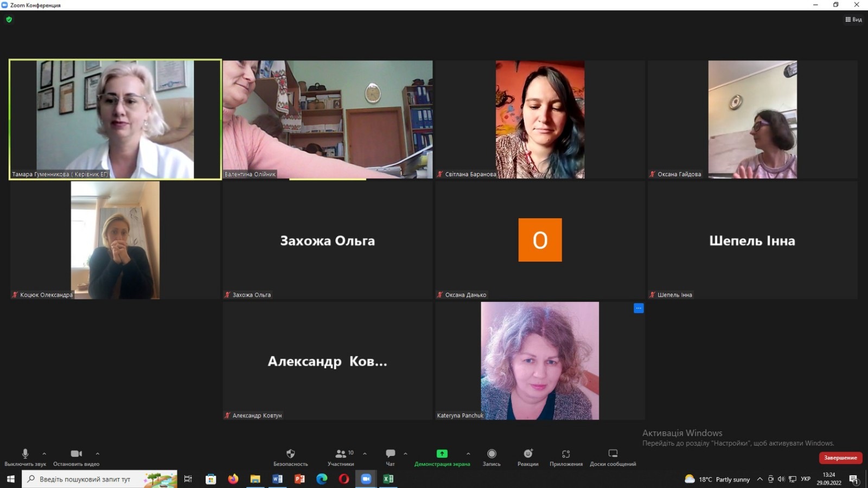Click the green encryption shield icon
868x488 pixels.
point(9,20)
